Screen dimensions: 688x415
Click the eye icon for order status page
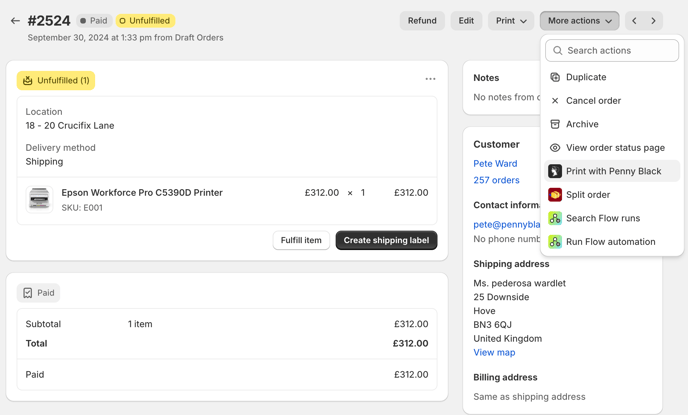[555, 148]
